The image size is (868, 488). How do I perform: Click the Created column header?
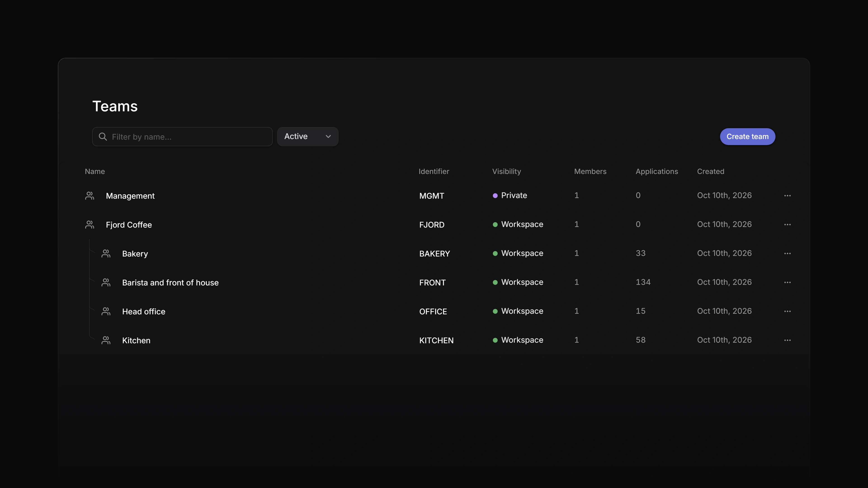[x=710, y=171]
